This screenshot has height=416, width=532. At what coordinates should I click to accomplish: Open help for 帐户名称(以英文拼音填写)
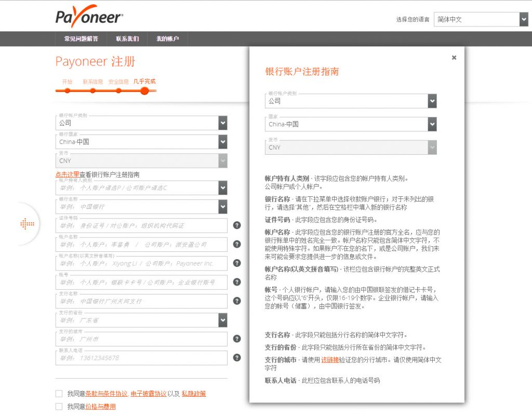pyautogui.click(x=237, y=263)
